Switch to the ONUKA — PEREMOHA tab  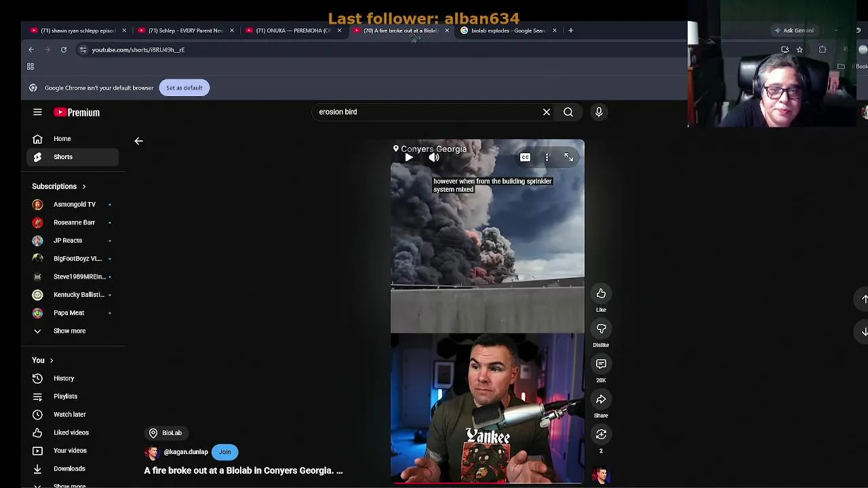(x=292, y=30)
